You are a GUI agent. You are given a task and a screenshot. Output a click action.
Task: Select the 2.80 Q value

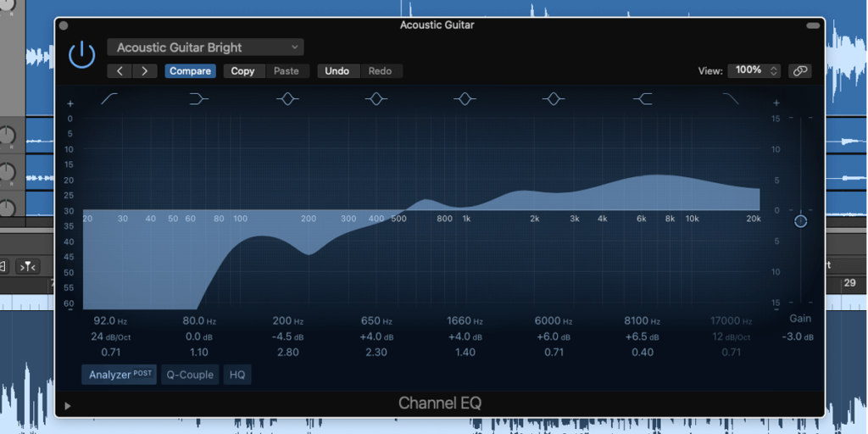288,353
